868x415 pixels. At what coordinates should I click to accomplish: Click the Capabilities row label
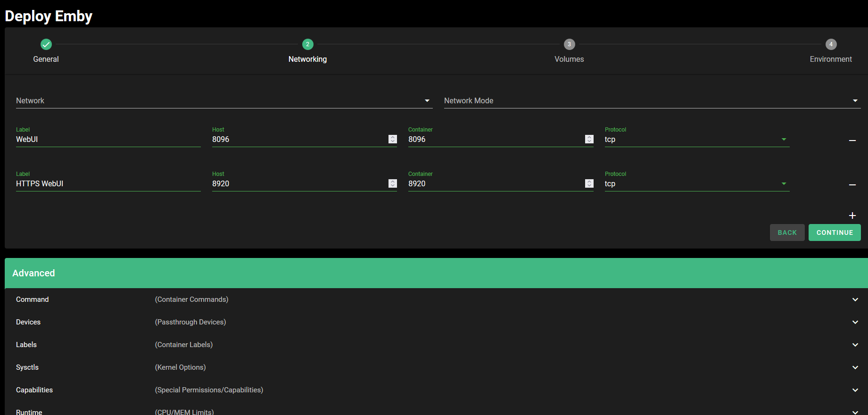(x=34, y=390)
